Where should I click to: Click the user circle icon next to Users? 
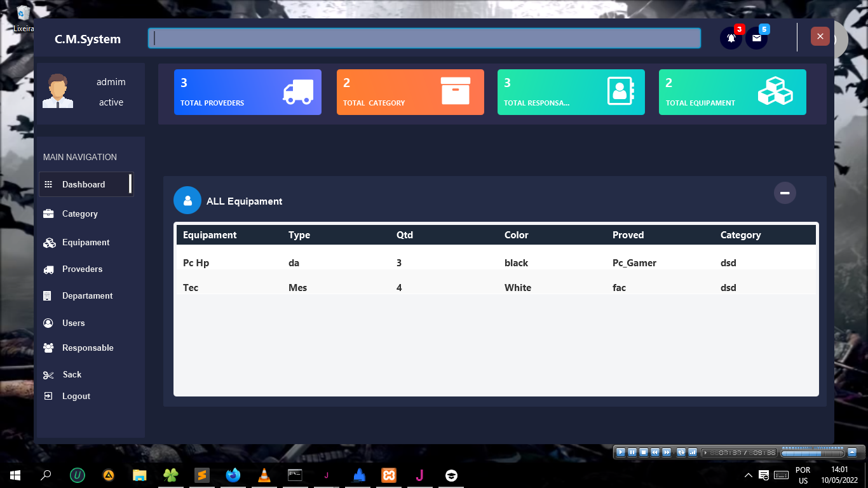(48, 323)
